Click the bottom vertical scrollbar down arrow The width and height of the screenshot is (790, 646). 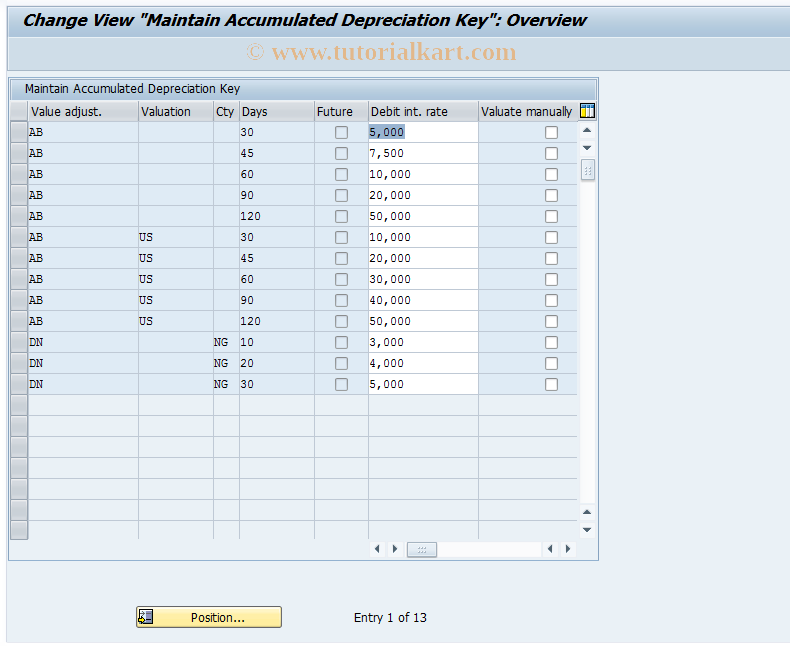587,530
